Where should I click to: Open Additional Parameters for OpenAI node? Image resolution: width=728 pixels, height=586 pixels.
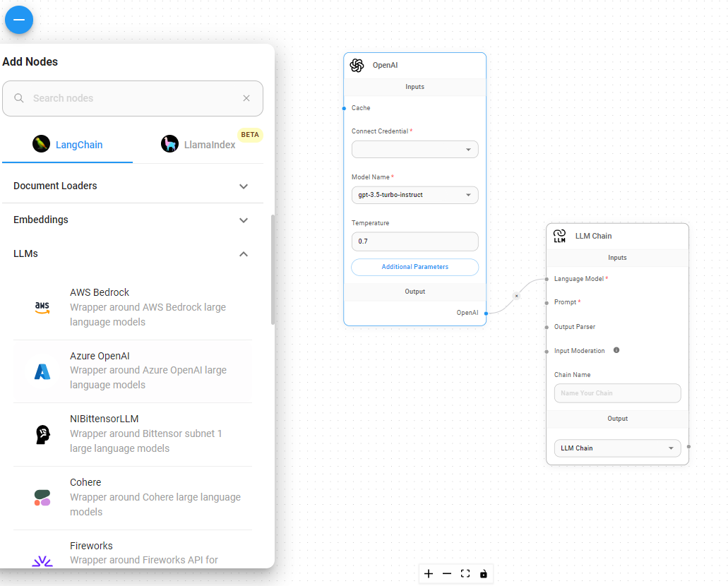click(x=415, y=267)
